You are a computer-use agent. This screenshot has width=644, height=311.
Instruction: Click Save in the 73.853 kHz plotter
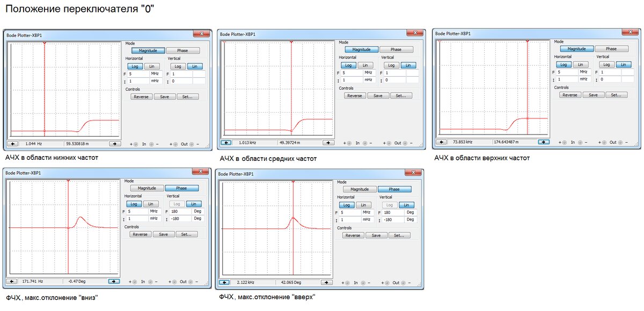click(x=593, y=94)
